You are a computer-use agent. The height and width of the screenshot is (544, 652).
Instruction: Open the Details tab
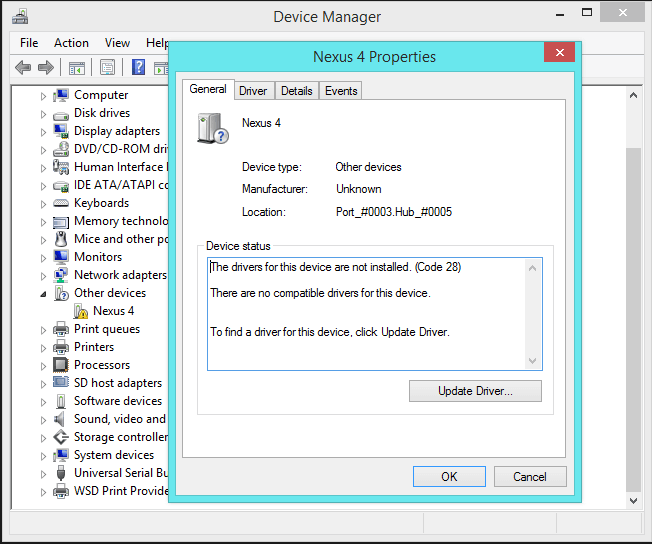coord(296,91)
